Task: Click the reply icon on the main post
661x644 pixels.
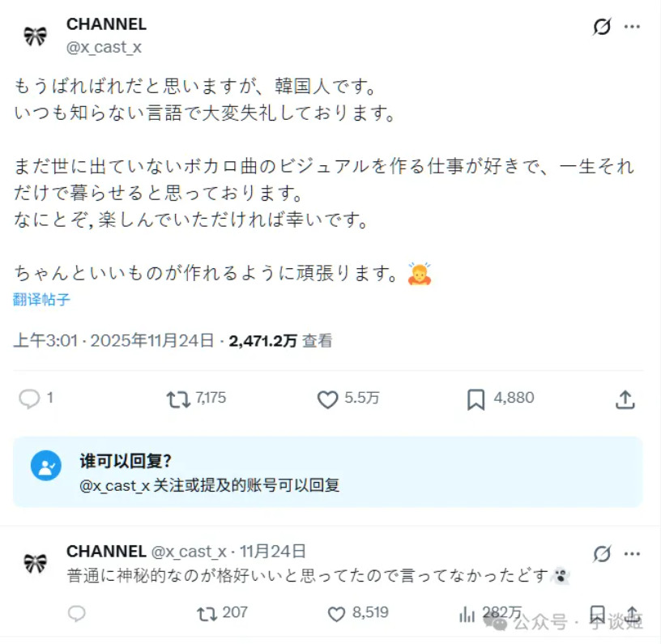Action: (x=30, y=399)
